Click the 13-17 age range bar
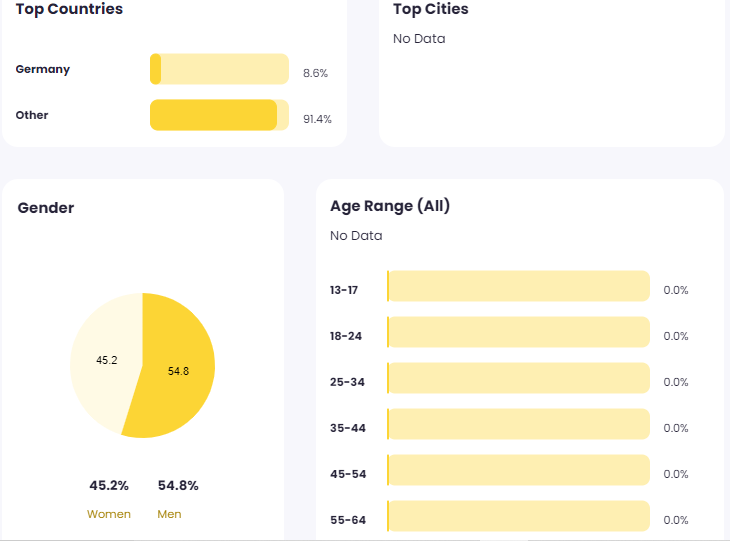The height and width of the screenshot is (541, 730). click(x=518, y=286)
